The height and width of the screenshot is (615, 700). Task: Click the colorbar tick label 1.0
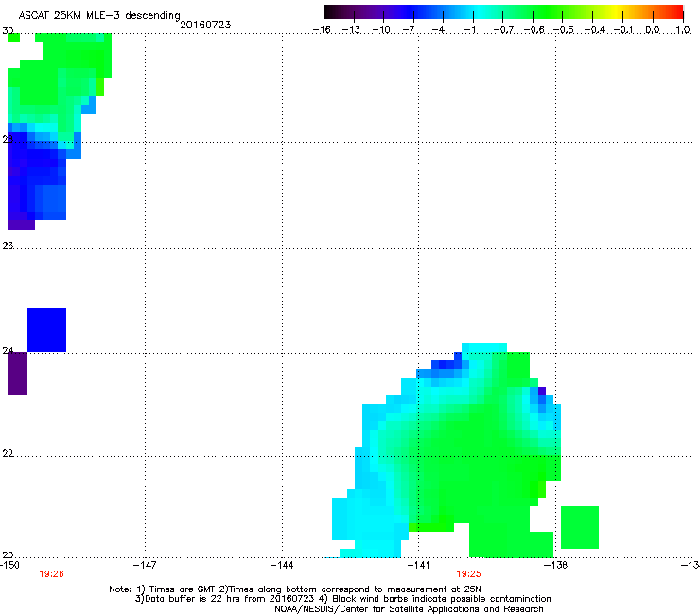click(x=683, y=30)
